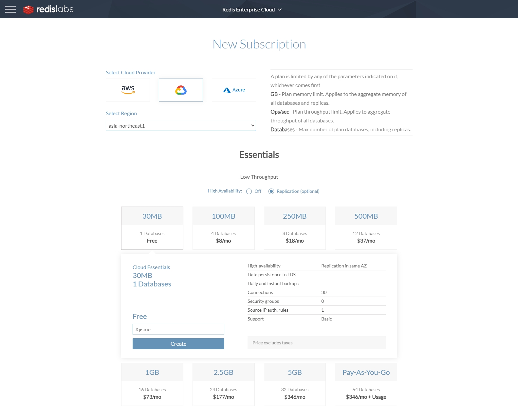Screen dimensions: 518x420
Task: Select the 250MB plan card
Action: coord(295,228)
